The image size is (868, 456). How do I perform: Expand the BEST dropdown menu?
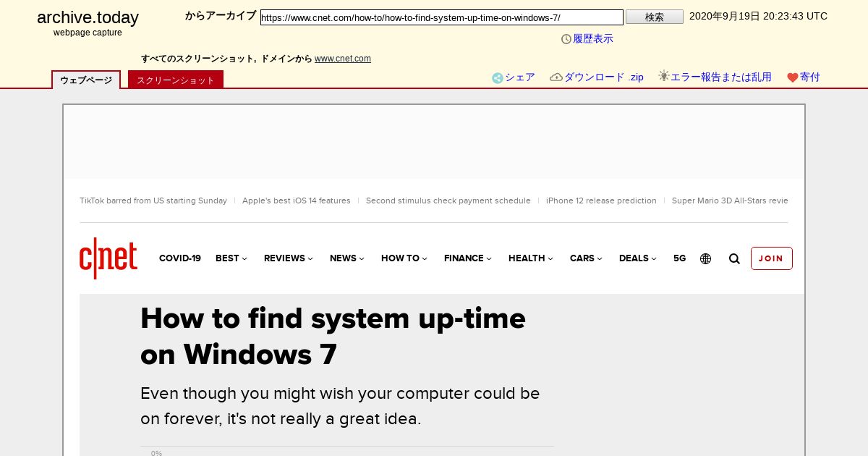[x=231, y=258]
